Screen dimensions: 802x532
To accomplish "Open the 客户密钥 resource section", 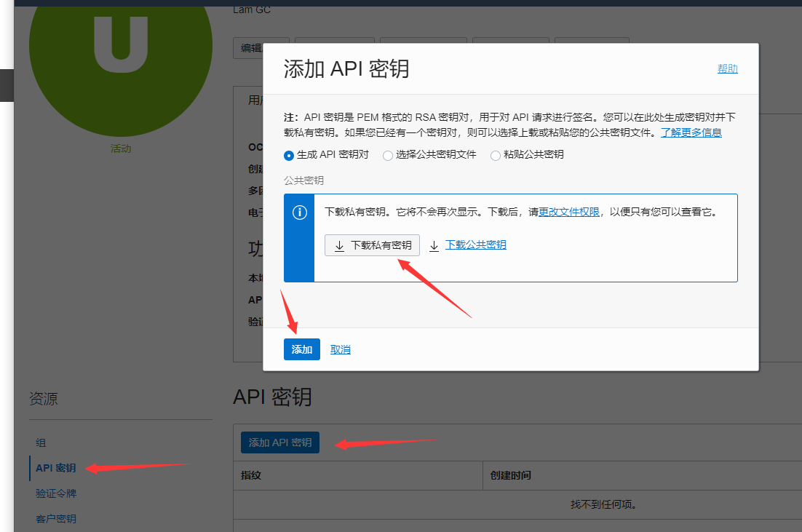I will [x=55, y=519].
